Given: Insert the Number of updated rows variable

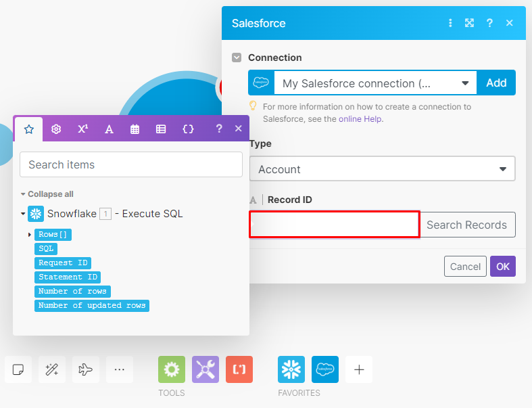Looking at the screenshot, I should (x=92, y=306).
